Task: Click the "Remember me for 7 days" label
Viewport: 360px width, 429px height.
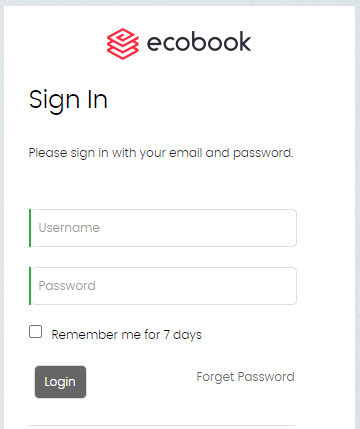Action: coord(127,335)
